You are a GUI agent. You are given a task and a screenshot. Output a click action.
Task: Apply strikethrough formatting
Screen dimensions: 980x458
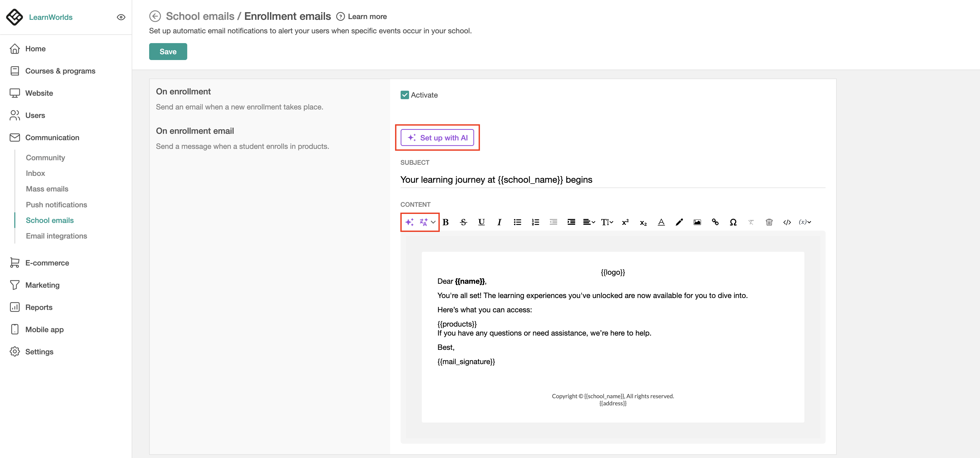point(463,222)
